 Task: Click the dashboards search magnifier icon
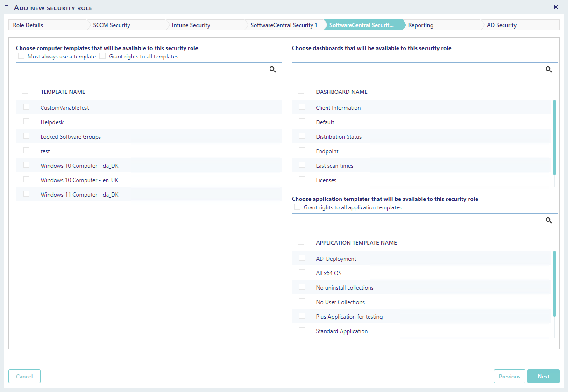(x=549, y=70)
